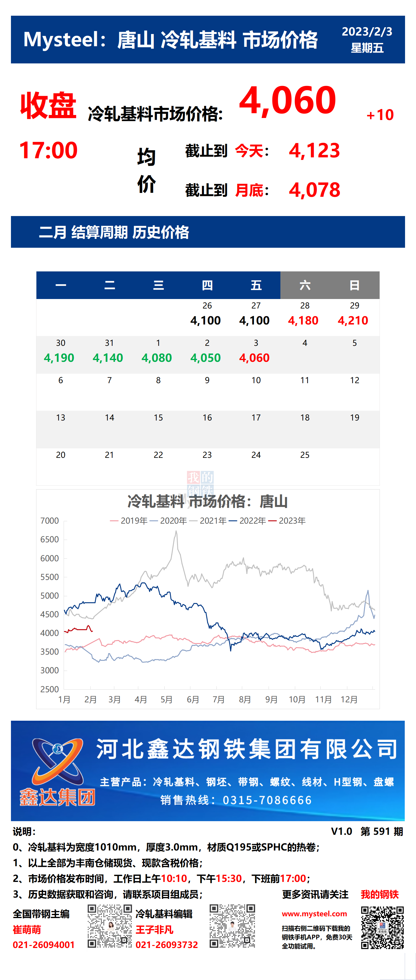Click the closing price 4,060 headline value
This screenshot has width=416, height=980.
287,100
